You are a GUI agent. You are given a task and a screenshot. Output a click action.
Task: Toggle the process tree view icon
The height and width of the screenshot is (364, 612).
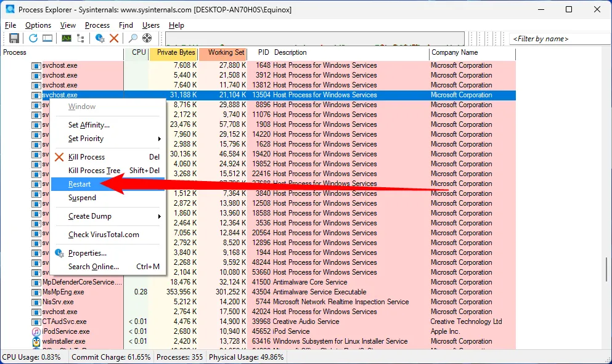coord(80,38)
